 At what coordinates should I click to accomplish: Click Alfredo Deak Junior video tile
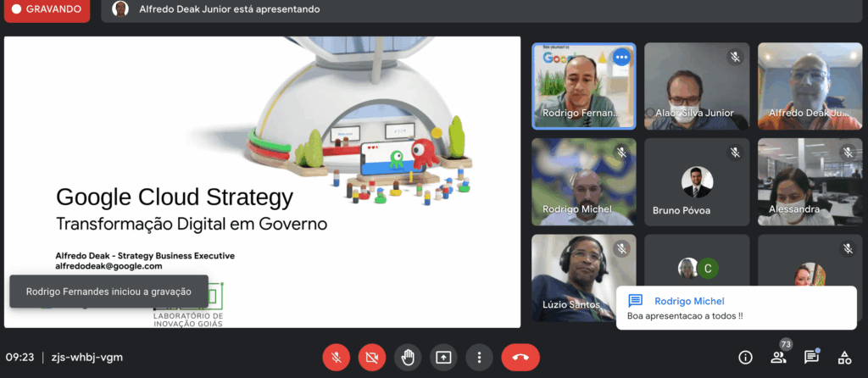click(x=809, y=86)
